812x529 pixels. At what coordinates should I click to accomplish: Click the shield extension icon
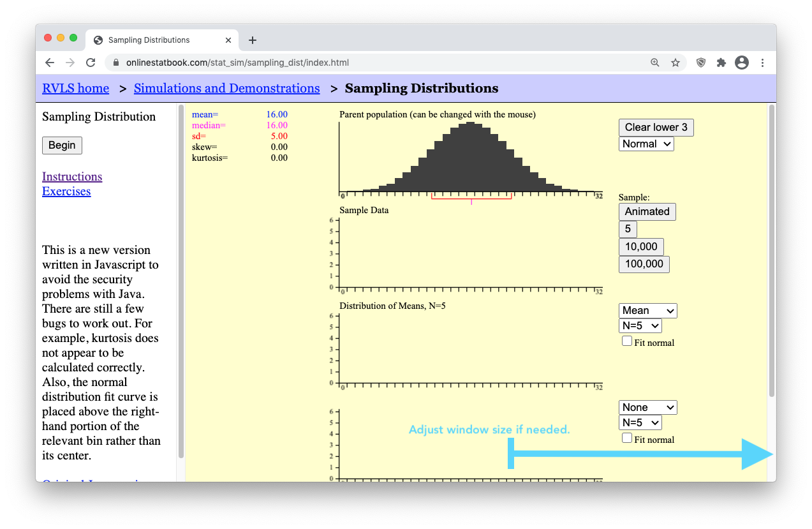[x=701, y=63]
